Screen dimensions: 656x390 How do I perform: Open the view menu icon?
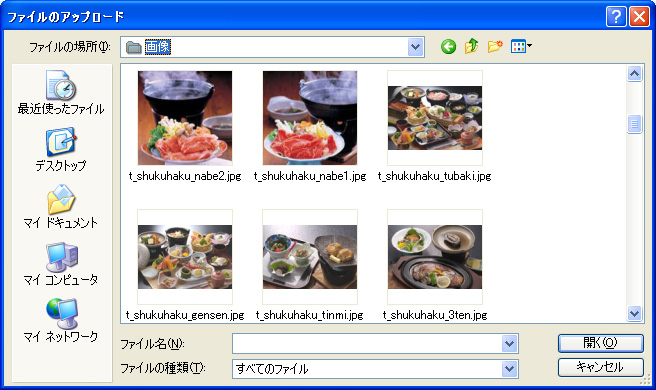coord(521,46)
